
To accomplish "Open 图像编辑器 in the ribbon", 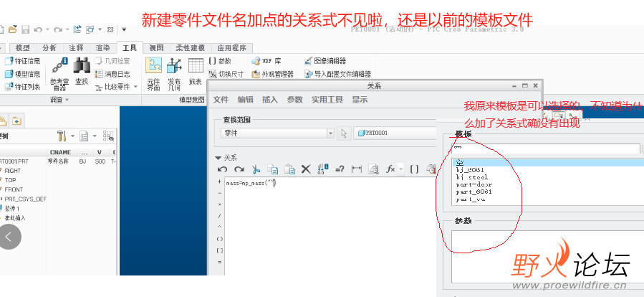I will pos(325,61).
